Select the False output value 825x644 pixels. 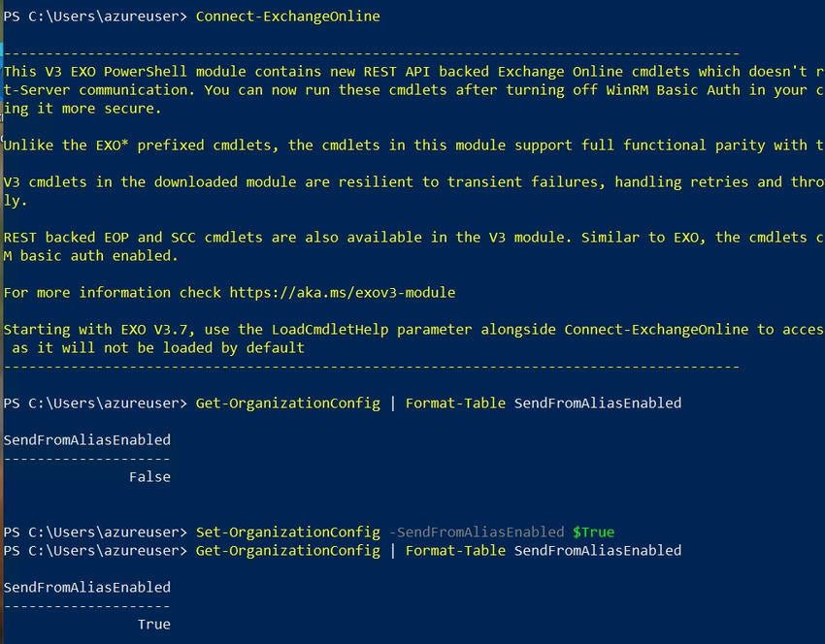tap(149, 477)
